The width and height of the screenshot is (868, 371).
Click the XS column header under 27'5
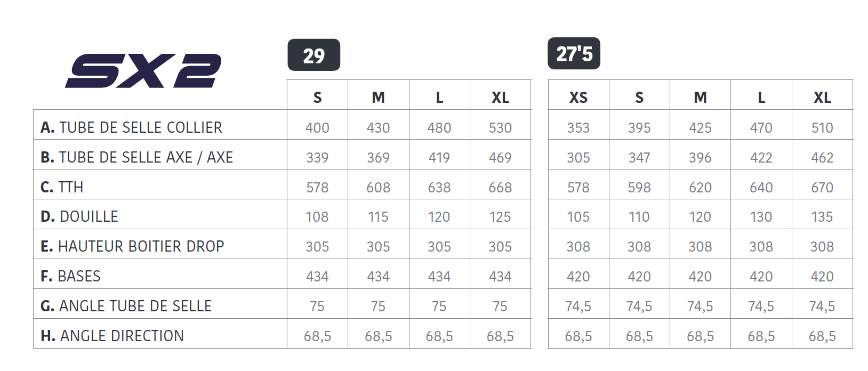pyautogui.click(x=578, y=98)
